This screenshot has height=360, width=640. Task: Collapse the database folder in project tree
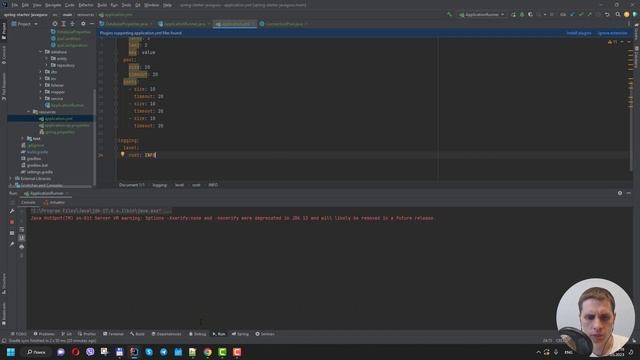point(41,52)
